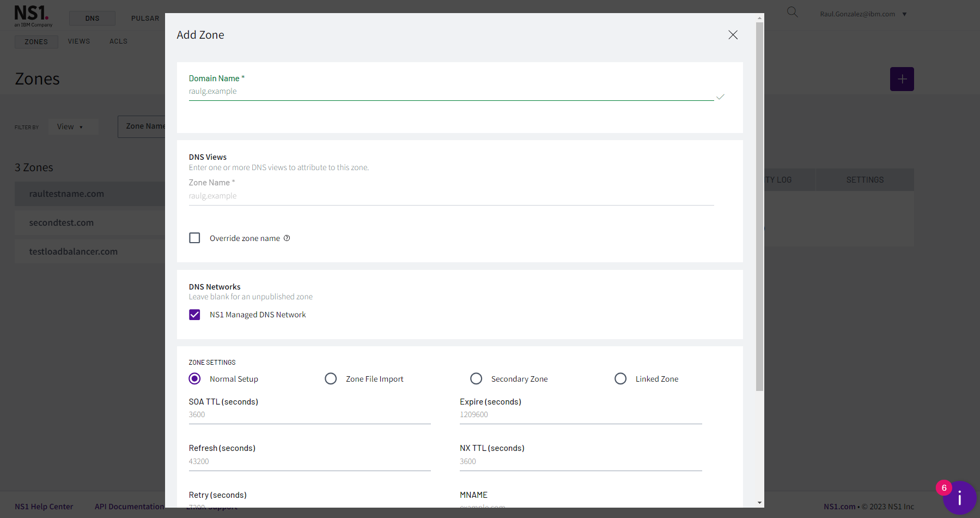Switch to the DNS tab
Viewport: 980px width, 518px height.
(x=92, y=18)
